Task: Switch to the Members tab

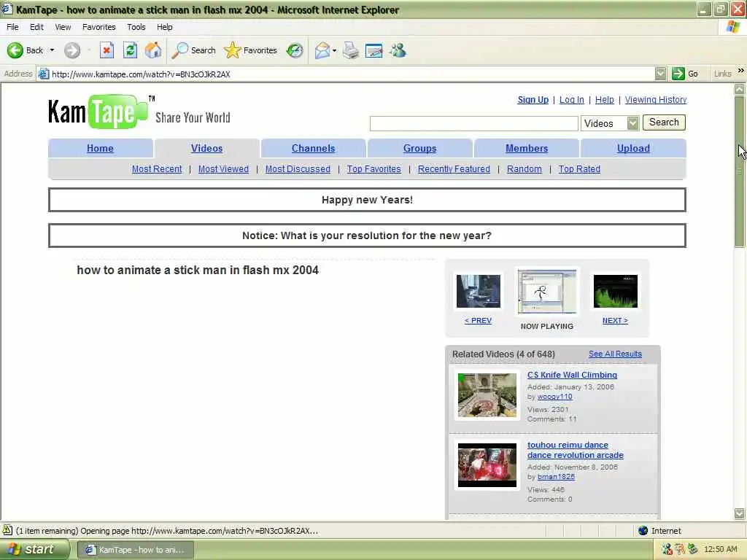Action: pyautogui.click(x=527, y=148)
